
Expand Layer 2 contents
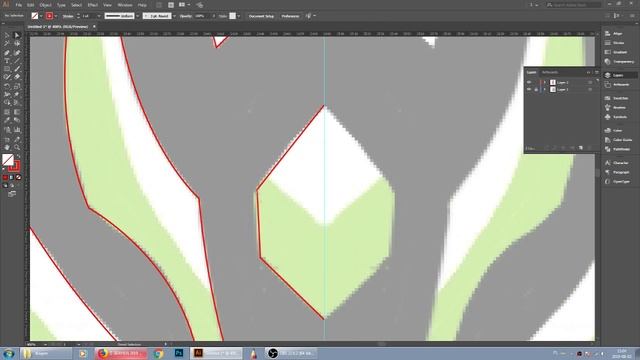pyautogui.click(x=544, y=82)
